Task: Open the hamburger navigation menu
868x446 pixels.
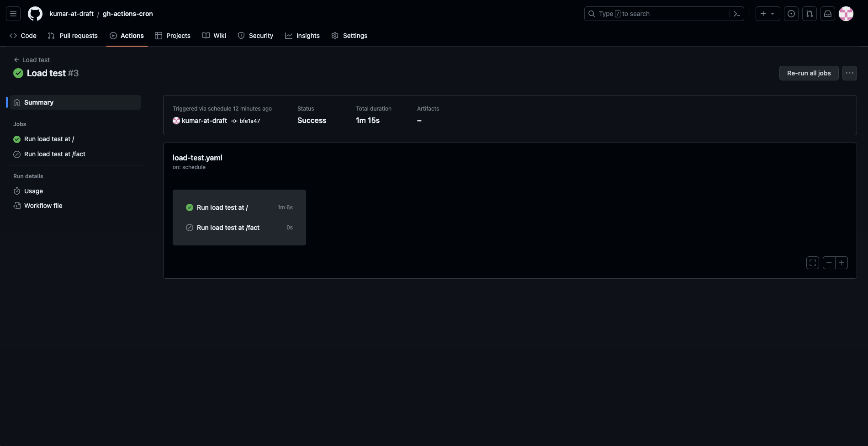Action: coord(13,14)
